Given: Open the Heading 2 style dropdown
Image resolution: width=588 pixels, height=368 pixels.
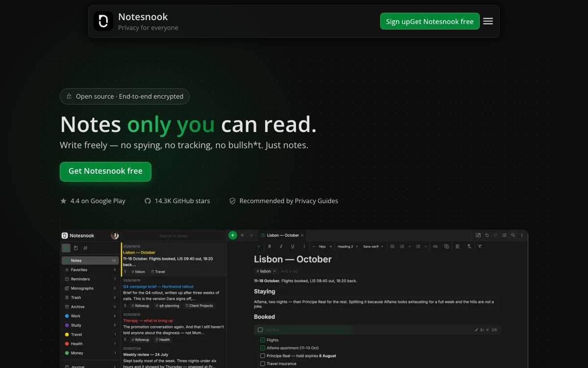Looking at the screenshot, I should point(348,246).
